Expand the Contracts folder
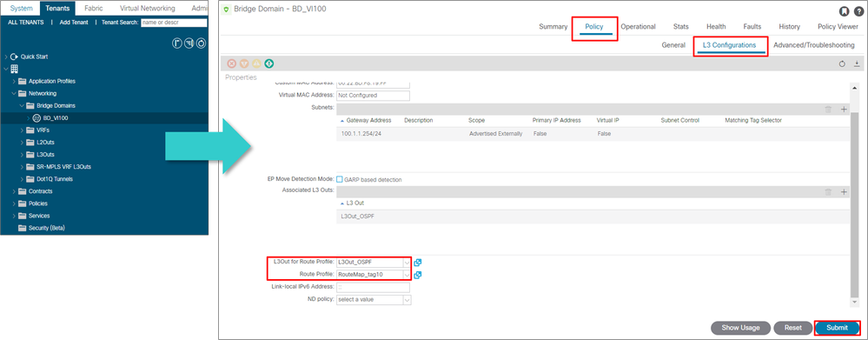 point(15,191)
